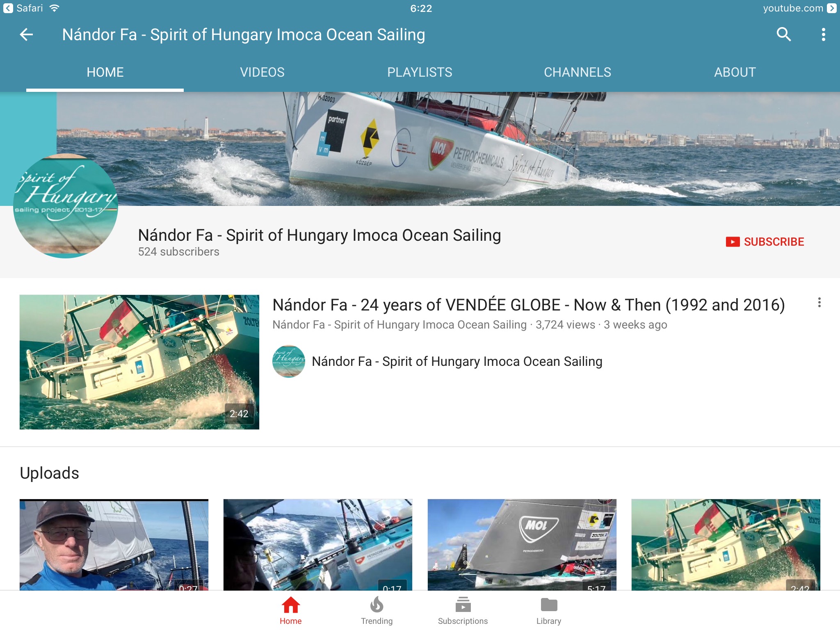Screen dimensions: 840x630
Task: Switch to the VIDEOS tab
Action: tap(262, 72)
